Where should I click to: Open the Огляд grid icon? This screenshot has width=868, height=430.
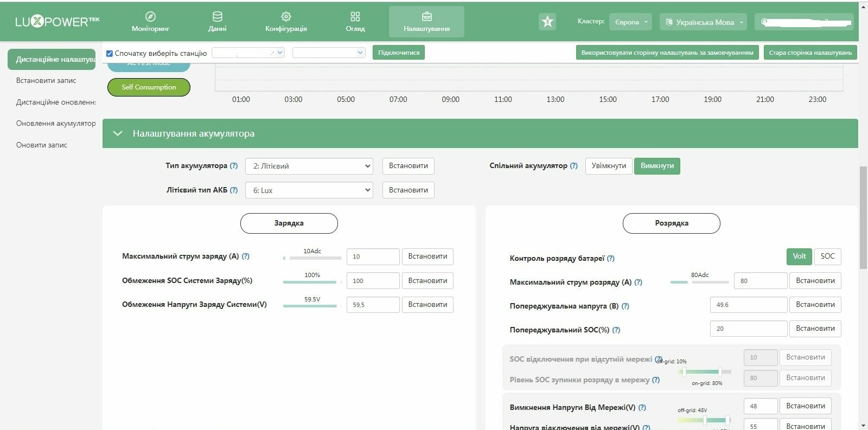(355, 17)
